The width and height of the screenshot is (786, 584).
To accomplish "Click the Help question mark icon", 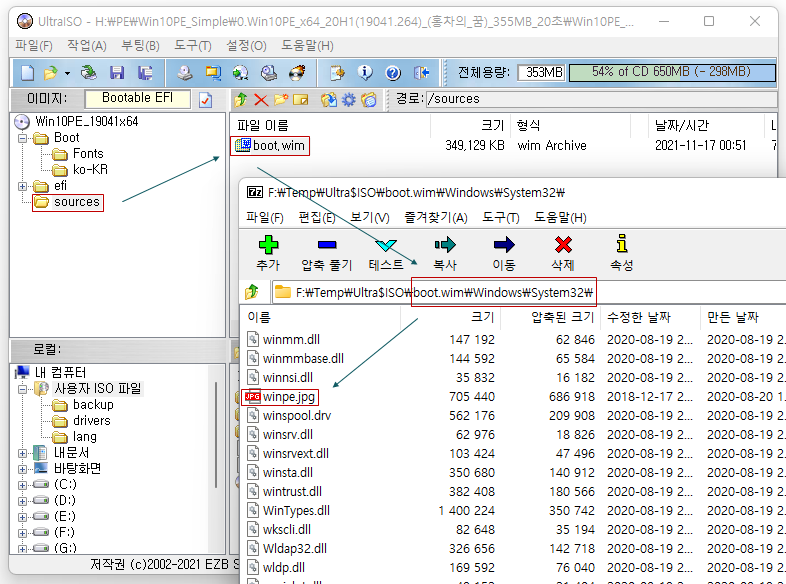I will coord(393,73).
